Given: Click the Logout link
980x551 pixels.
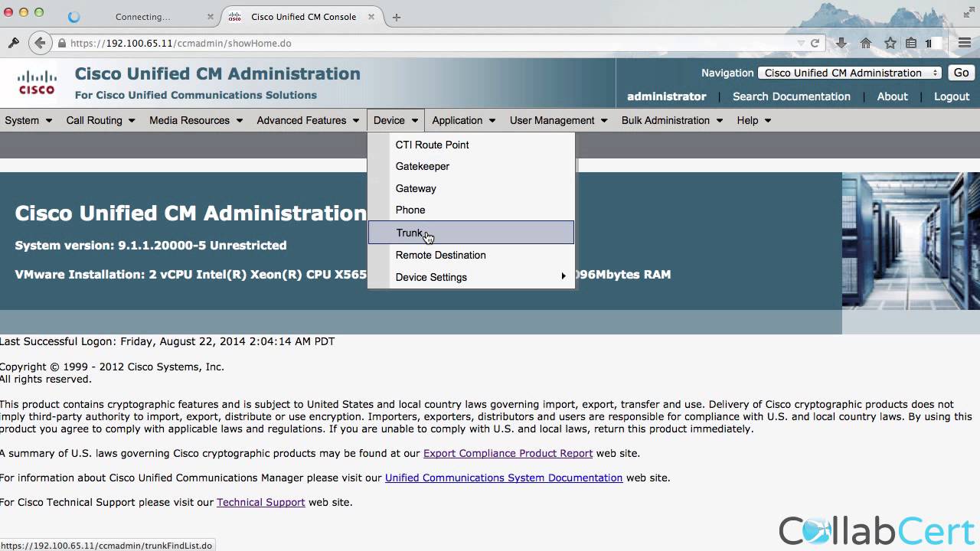Looking at the screenshot, I should pos(952,96).
